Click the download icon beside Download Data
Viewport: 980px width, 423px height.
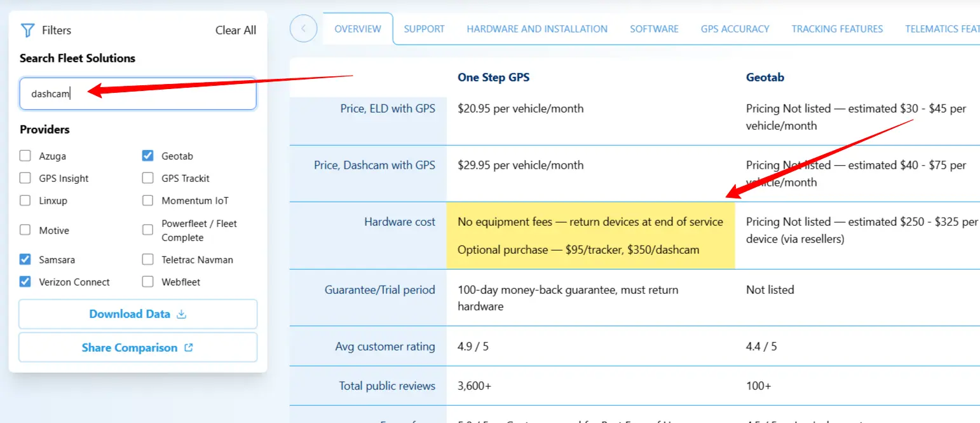click(x=181, y=314)
